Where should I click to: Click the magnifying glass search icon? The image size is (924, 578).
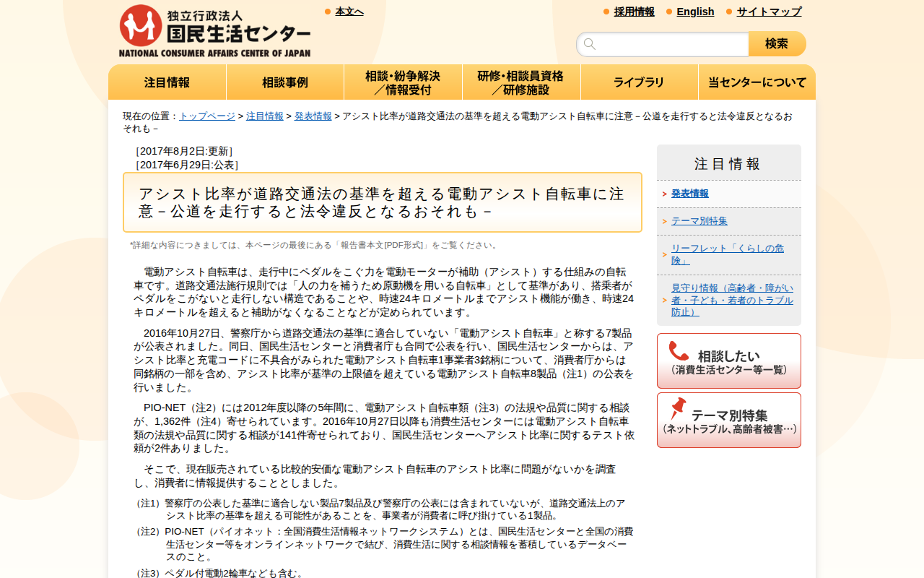589,43
